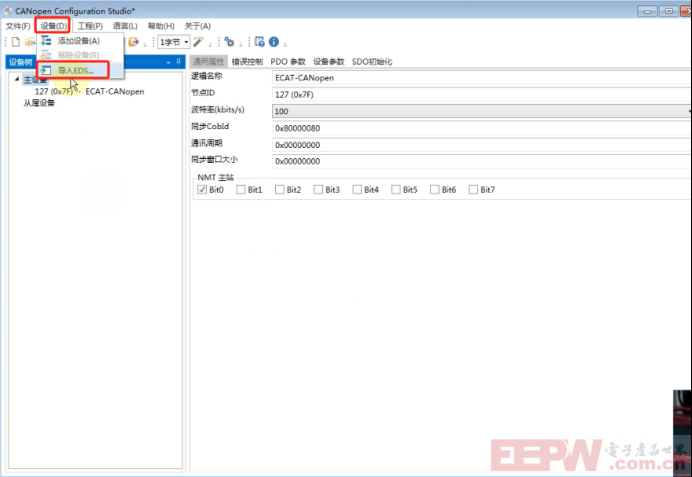Click the 同步窗口大小 label

[214, 159]
